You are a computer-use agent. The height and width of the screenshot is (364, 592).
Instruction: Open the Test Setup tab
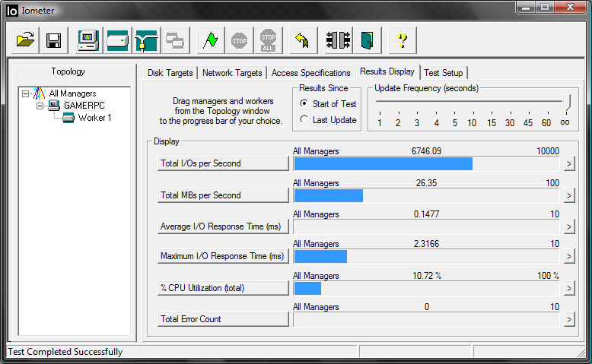(x=444, y=73)
